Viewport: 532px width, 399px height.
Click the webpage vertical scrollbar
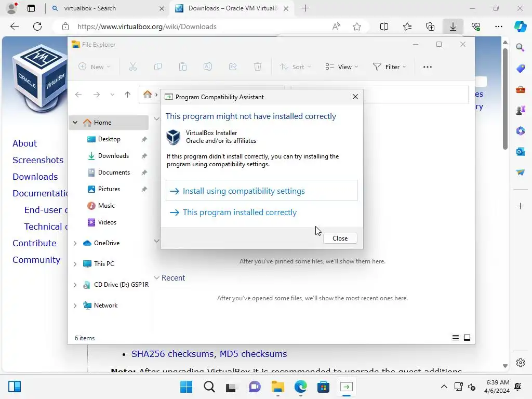(x=505, y=98)
